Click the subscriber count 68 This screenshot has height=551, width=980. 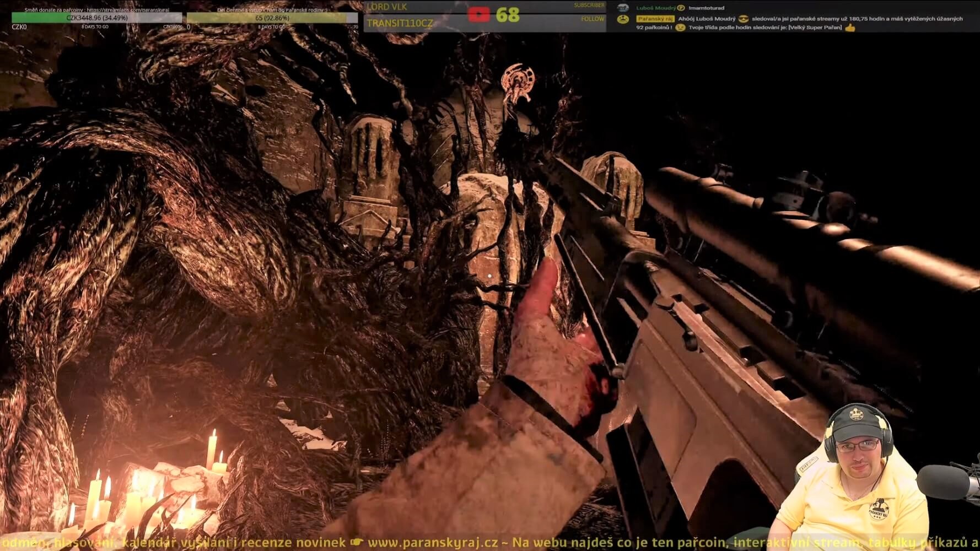[x=507, y=15]
